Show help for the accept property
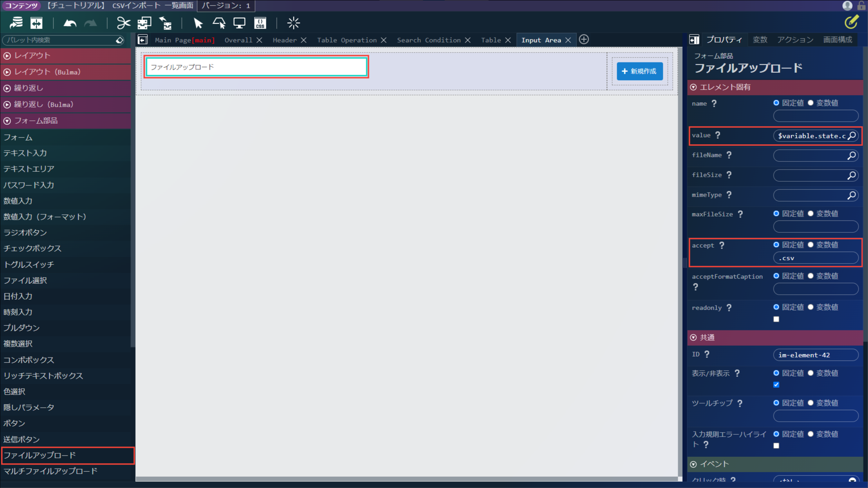868x488 pixels. click(722, 245)
